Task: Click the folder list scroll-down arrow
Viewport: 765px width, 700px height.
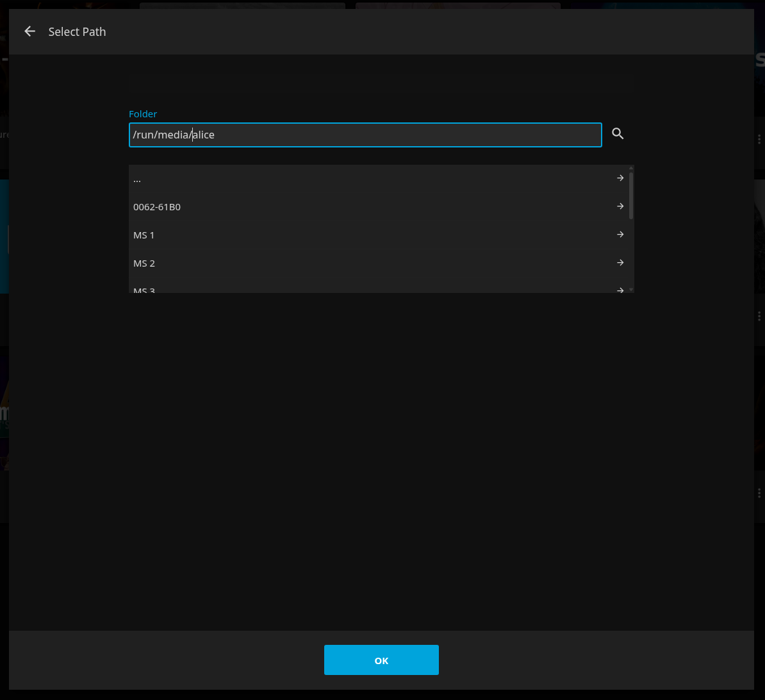Action: 631,290
